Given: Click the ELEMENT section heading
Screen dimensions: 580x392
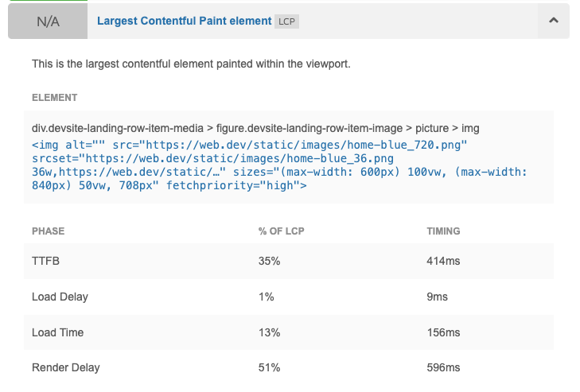Looking at the screenshot, I should [55, 98].
